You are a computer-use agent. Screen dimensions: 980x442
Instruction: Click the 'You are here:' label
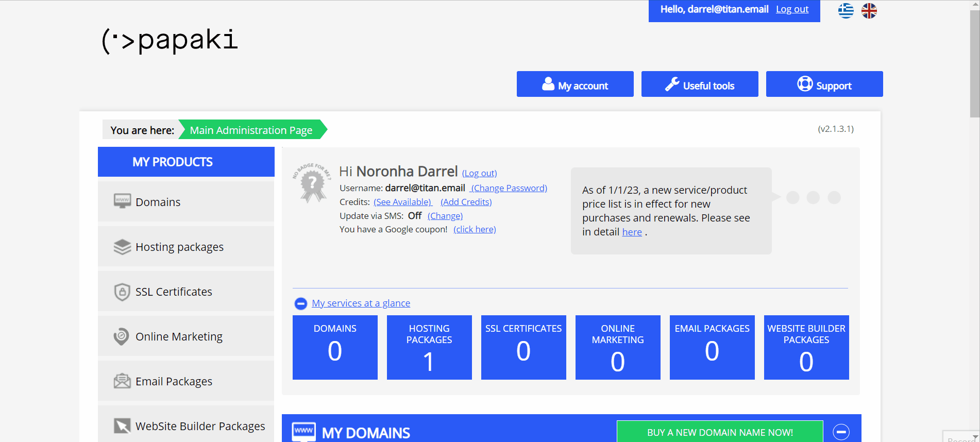142,130
